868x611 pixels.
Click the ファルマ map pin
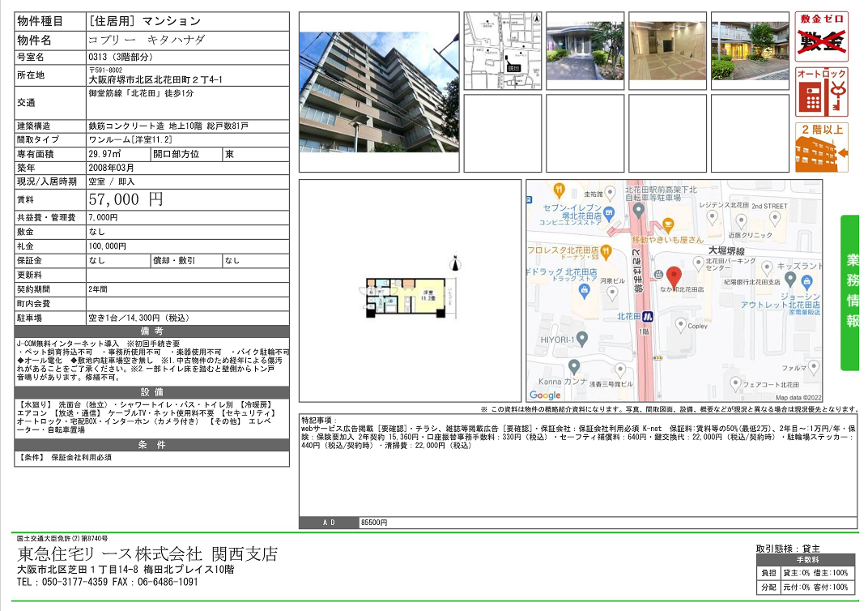coord(813,366)
